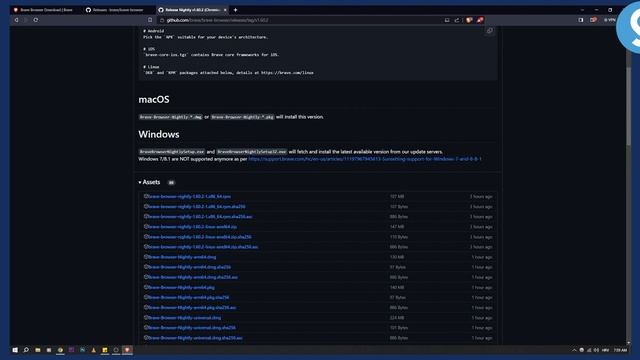Download brave-browser-nightly linux-amd64.zip.sha256.asc file
Viewport: 640px width, 360px height.
[x=203, y=247]
